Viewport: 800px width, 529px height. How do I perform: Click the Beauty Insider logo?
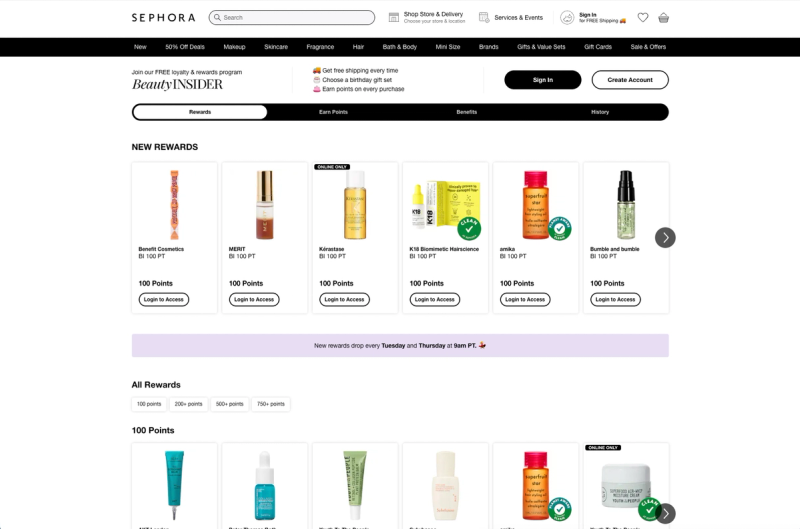point(177,84)
